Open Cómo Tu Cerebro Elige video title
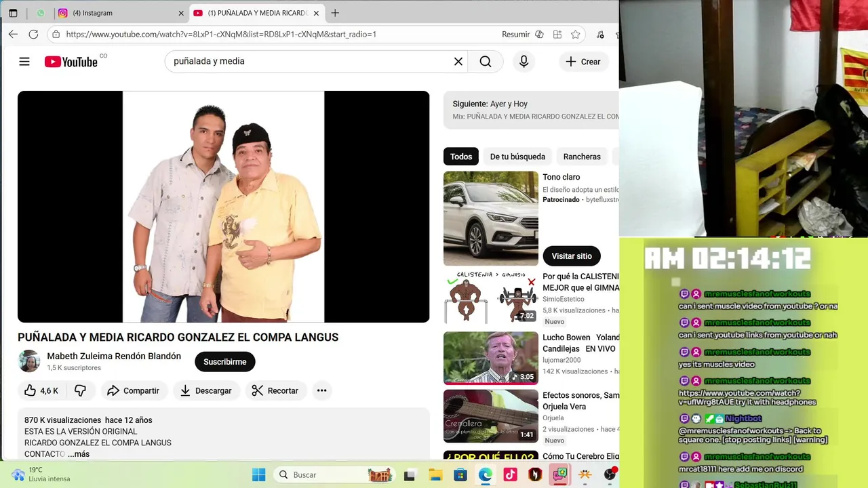 coord(580,457)
